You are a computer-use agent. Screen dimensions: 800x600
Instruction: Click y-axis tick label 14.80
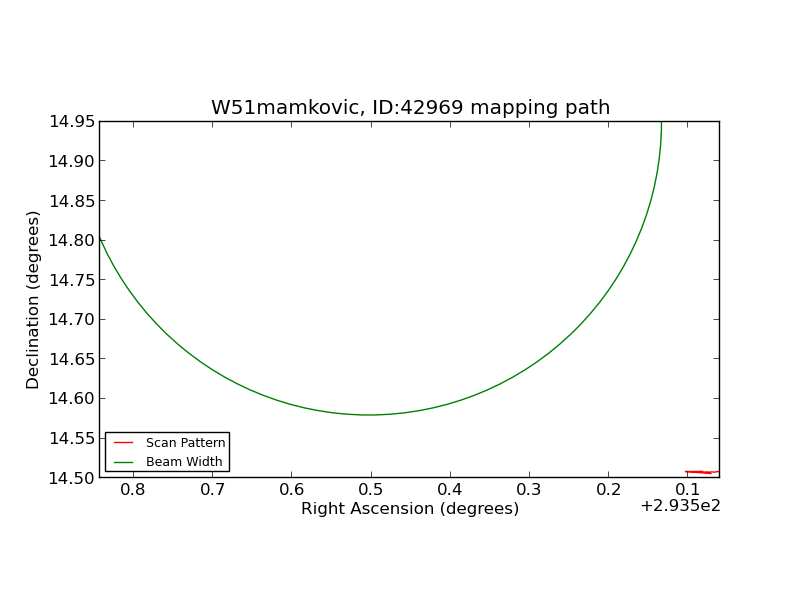(x=72, y=240)
